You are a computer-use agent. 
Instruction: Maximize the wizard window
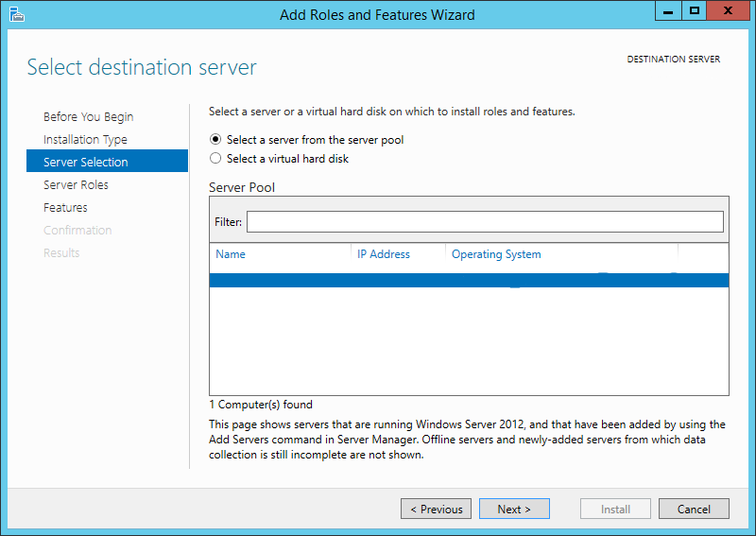695,10
